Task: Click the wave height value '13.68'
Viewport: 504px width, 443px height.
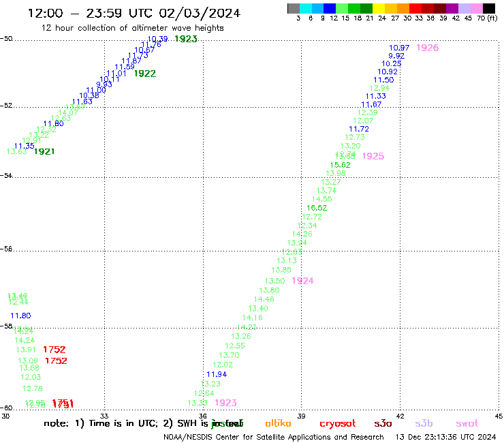Action: coord(29,368)
